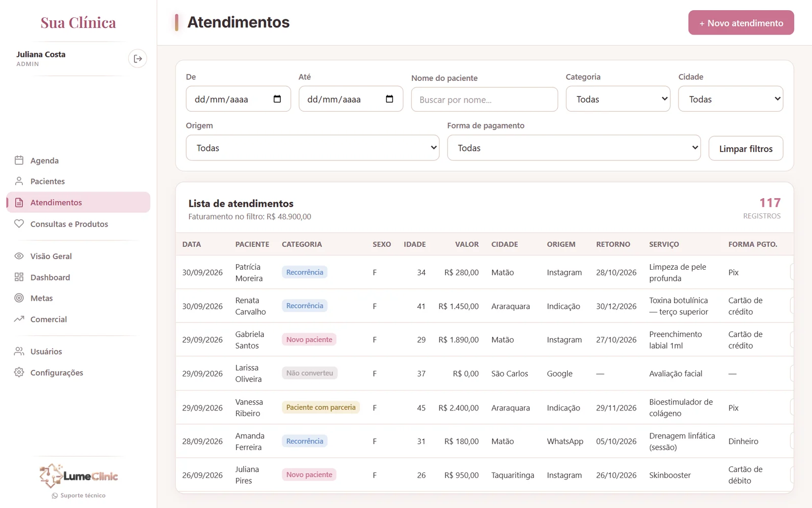
Task: Click the Paciente com parceria badge
Action: pyautogui.click(x=321, y=407)
